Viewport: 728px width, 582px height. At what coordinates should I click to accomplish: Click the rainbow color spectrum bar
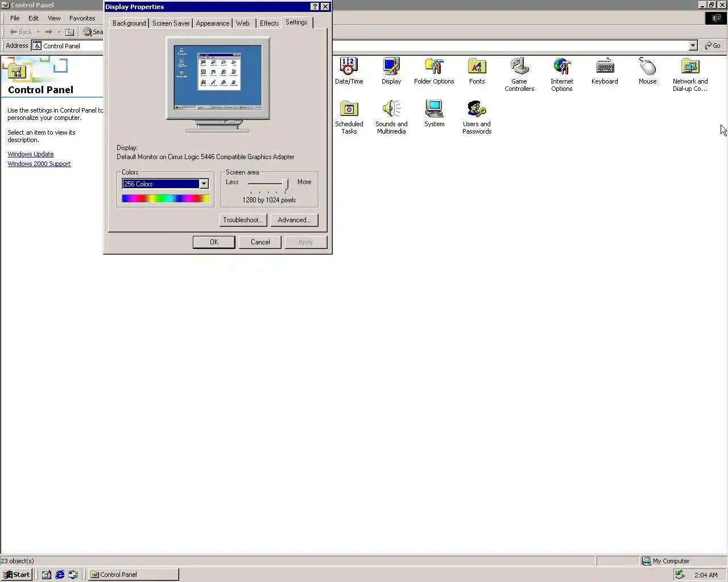[166, 198]
